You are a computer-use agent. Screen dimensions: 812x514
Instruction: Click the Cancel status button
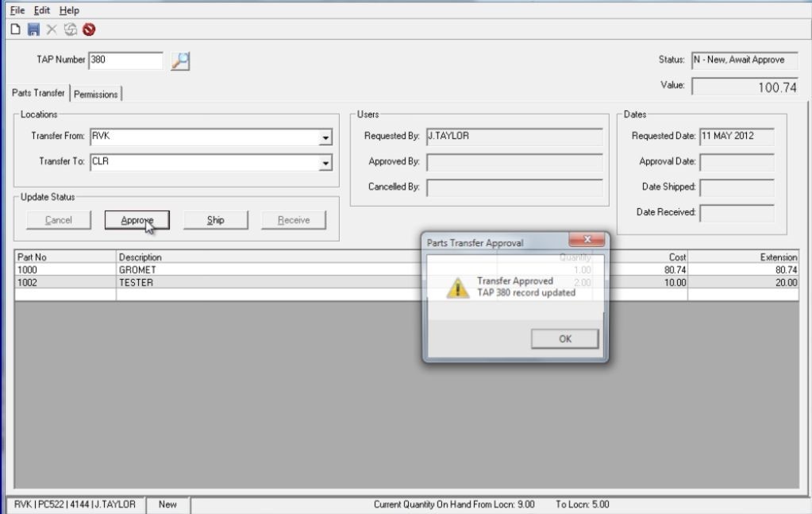tap(59, 220)
